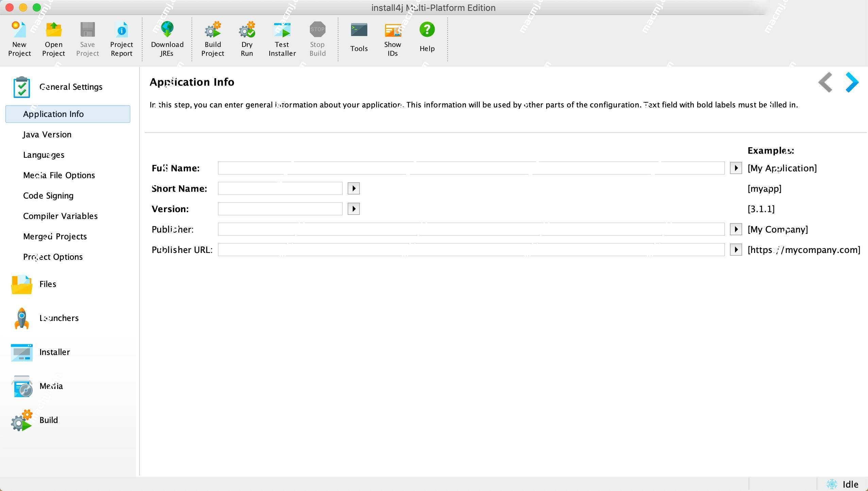Go to previous step with left arrow
The image size is (868, 491).
point(825,82)
